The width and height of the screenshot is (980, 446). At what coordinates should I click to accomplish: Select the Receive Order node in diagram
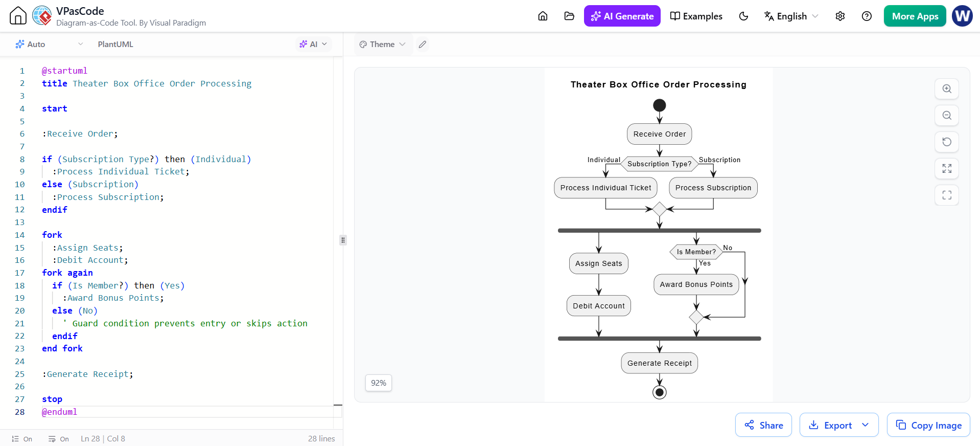click(x=660, y=134)
